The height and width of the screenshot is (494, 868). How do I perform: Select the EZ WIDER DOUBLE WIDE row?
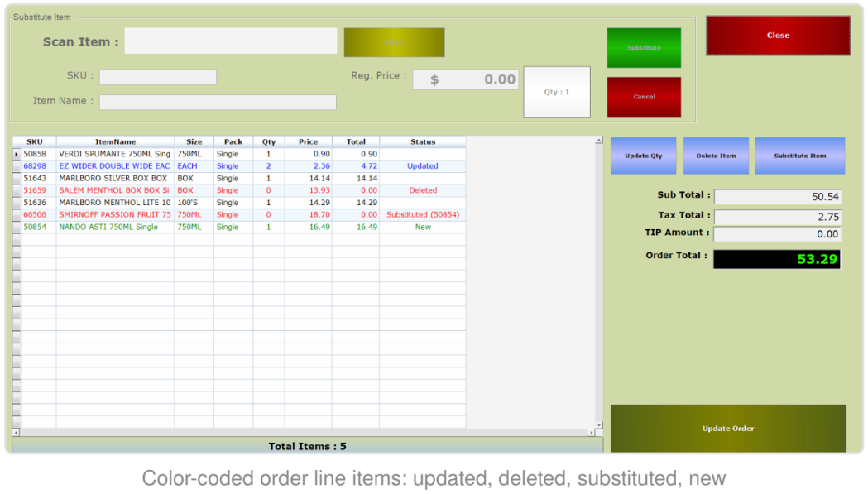pyautogui.click(x=239, y=166)
